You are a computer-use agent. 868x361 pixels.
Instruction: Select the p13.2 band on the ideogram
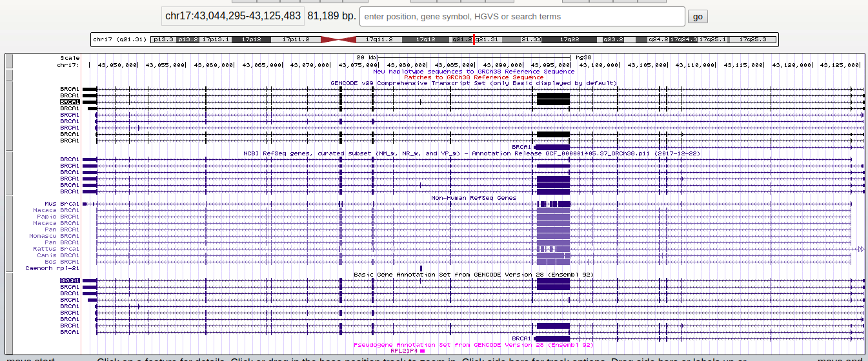pos(188,39)
